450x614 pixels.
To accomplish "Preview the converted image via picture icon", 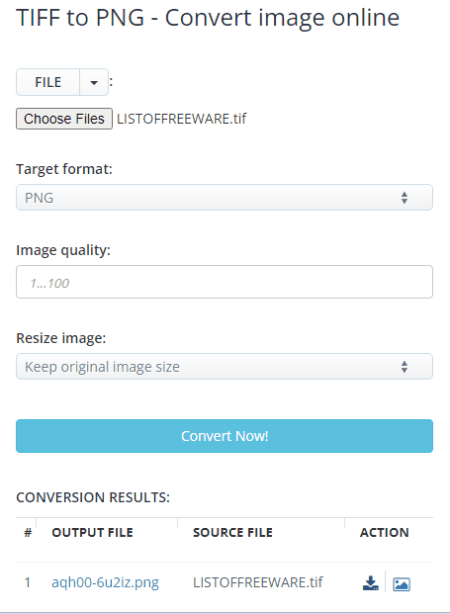I will pyautogui.click(x=401, y=584).
